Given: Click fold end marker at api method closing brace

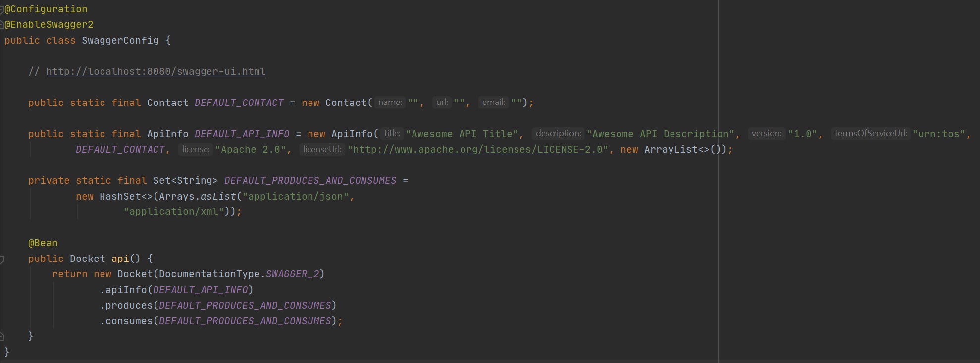Looking at the screenshot, I should [x=2, y=336].
